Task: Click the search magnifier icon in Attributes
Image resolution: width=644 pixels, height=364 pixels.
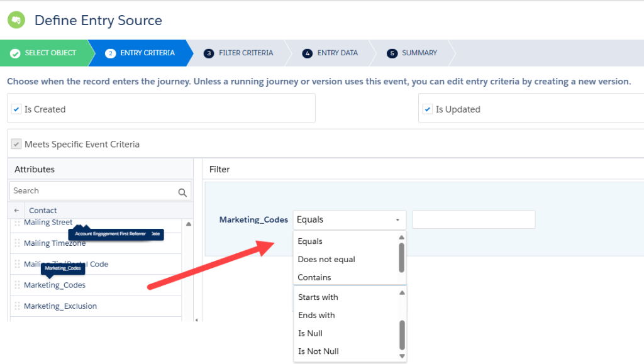Action: pos(182,192)
